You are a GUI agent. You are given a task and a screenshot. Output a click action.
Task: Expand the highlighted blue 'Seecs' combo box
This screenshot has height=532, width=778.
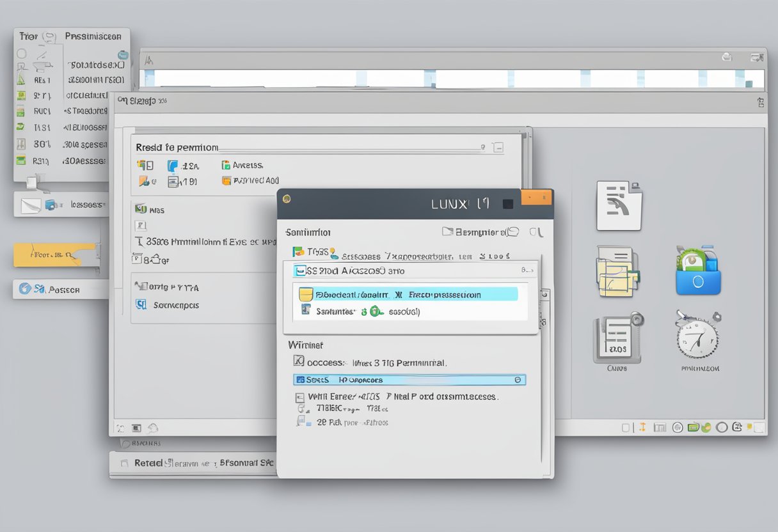coord(517,380)
